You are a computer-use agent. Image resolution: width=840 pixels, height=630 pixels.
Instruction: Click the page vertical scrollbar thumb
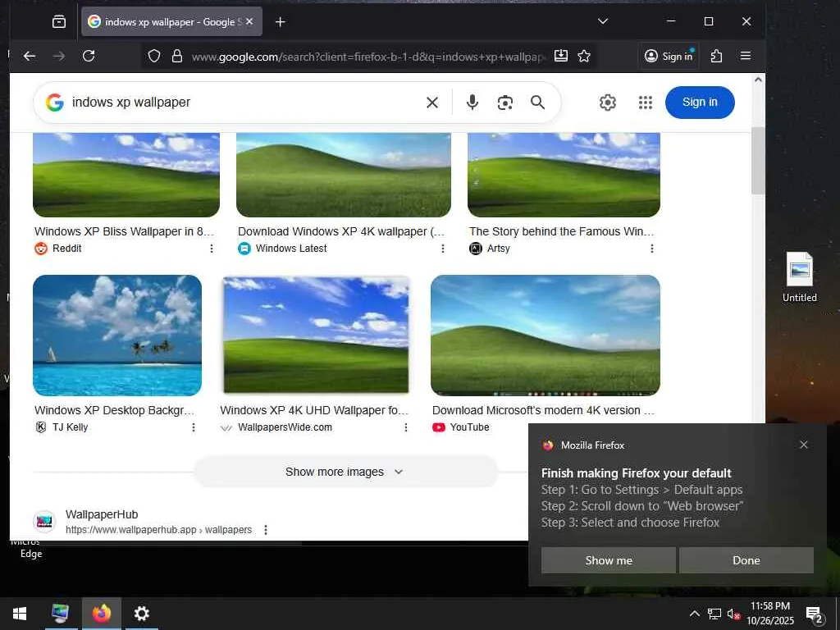(x=758, y=161)
